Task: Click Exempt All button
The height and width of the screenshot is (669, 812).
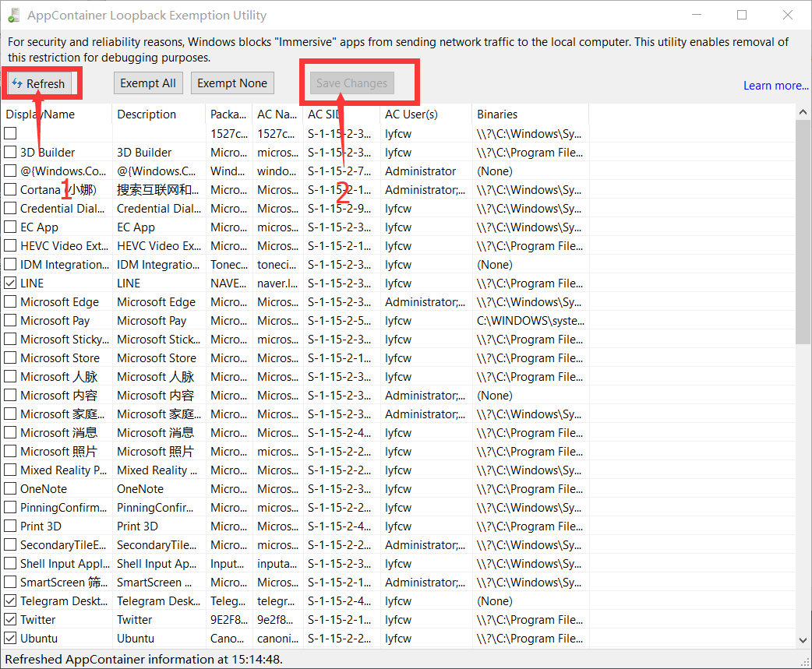Action: point(148,83)
